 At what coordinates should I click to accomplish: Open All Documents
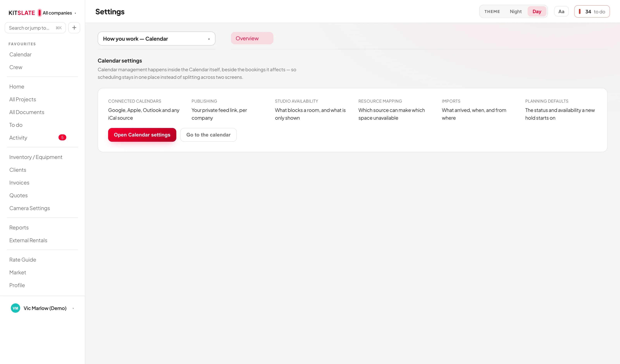[x=27, y=112]
